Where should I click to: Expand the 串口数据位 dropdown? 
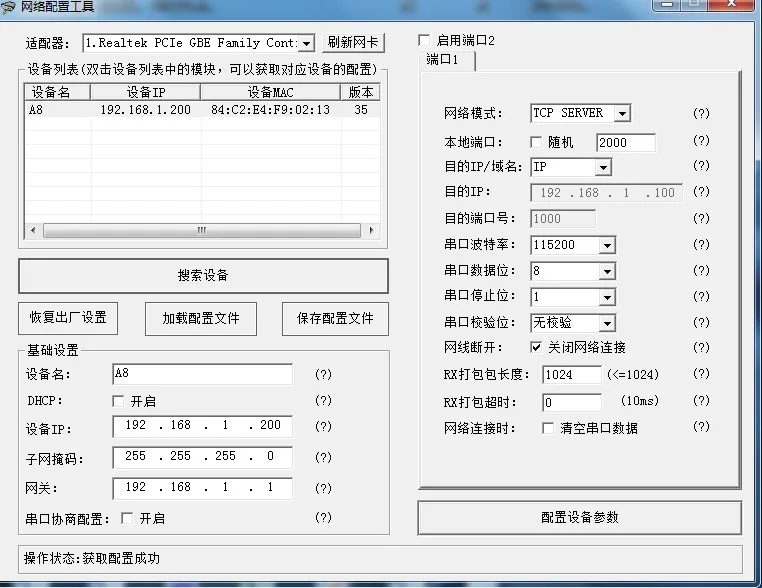point(607,271)
